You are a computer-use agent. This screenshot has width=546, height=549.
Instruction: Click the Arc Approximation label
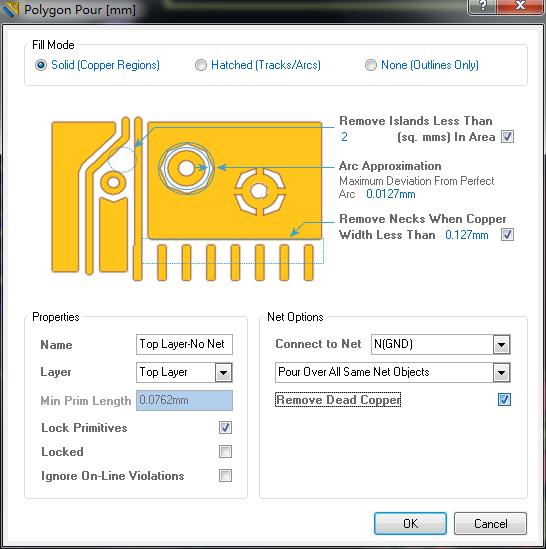point(390,166)
